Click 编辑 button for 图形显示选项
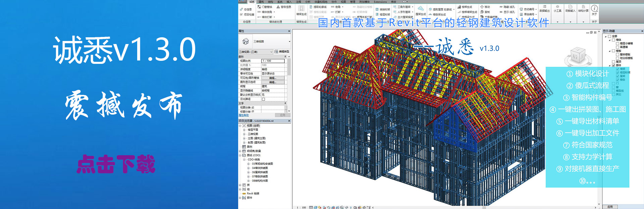Screen dimensions: 644x209 click(272, 82)
